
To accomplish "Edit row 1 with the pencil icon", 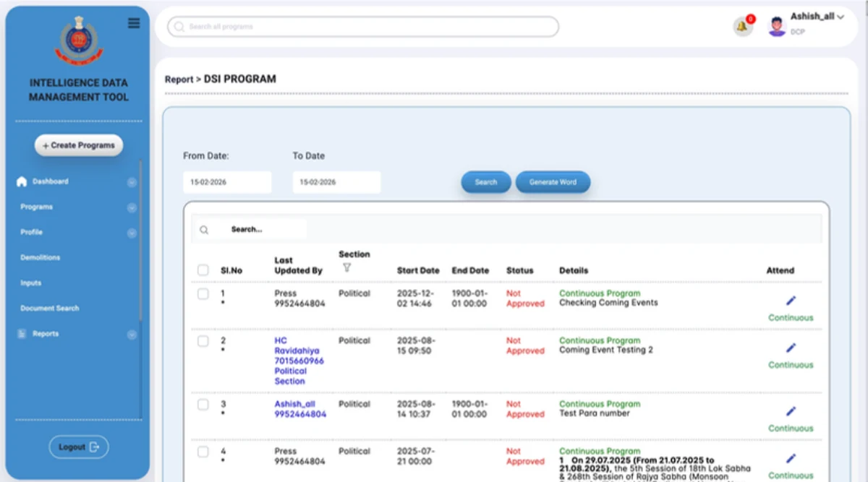I will click(791, 301).
